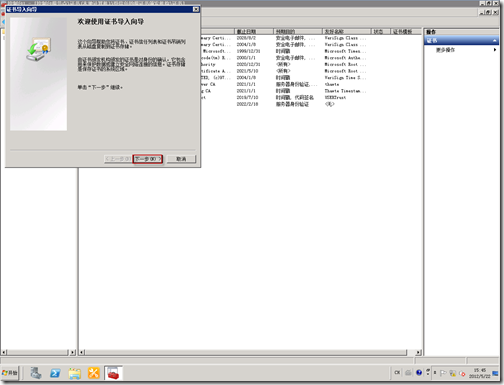Image resolution: width=504 pixels, height=385 pixels.
Task: Close the Certificate Import Wizard dialog
Action: [196, 9]
